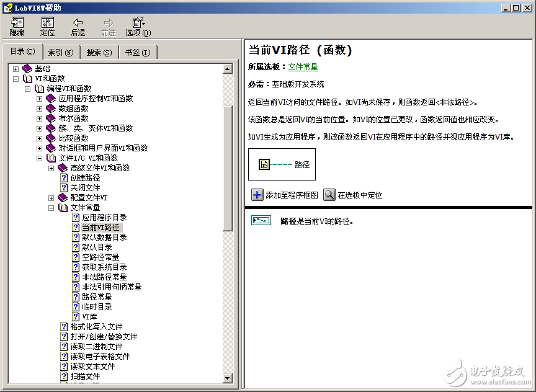Open the 默认目录 topic
Screen dimensions: 536x392
click(97, 247)
